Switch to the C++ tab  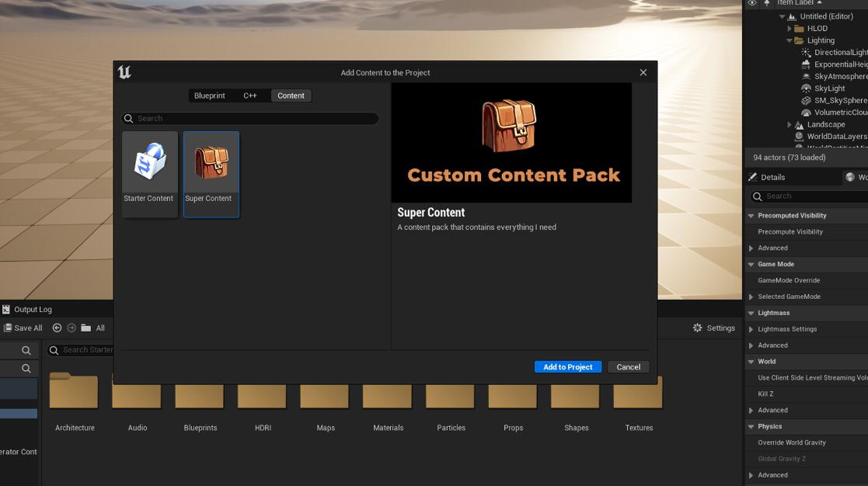[x=249, y=95]
